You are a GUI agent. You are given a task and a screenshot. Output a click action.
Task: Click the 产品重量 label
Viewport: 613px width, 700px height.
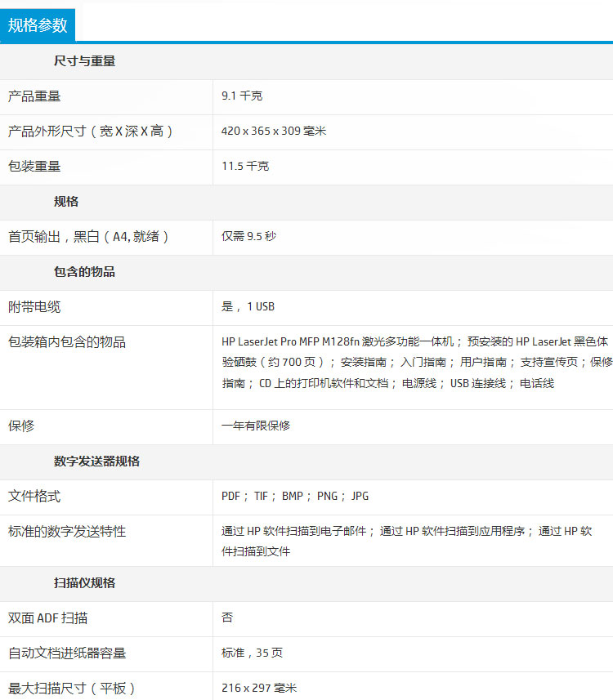(34, 96)
